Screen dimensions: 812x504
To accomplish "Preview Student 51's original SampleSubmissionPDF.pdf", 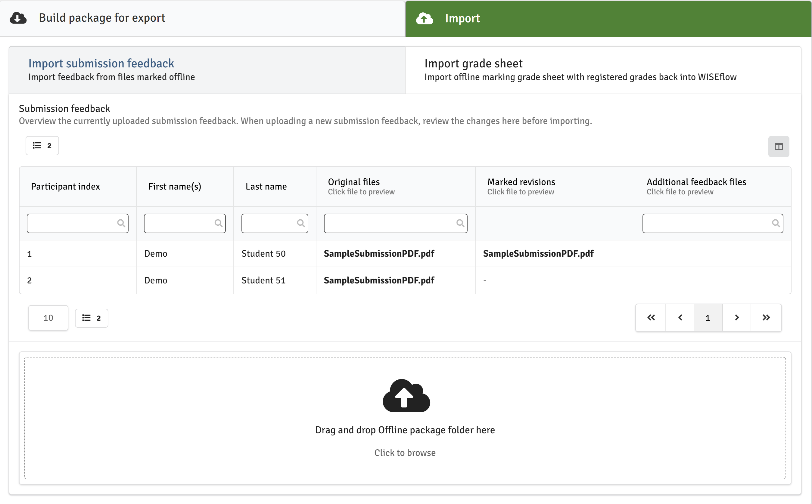I will (379, 280).
